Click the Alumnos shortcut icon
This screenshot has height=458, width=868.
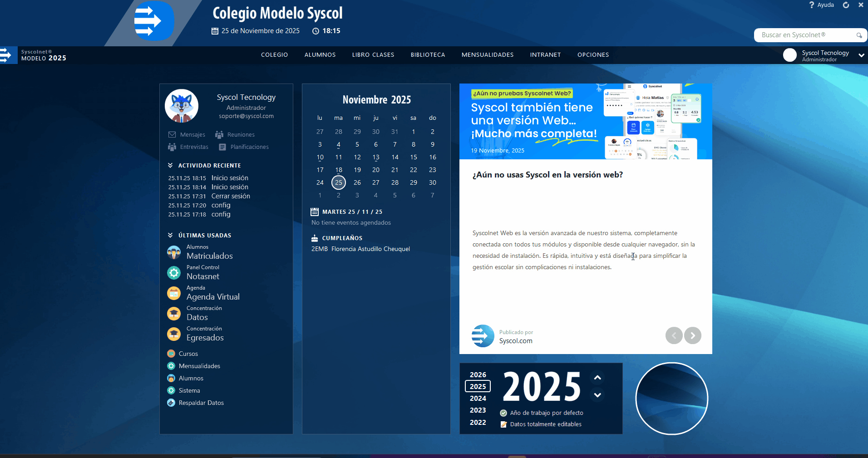pyautogui.click(x=171, y=378)
